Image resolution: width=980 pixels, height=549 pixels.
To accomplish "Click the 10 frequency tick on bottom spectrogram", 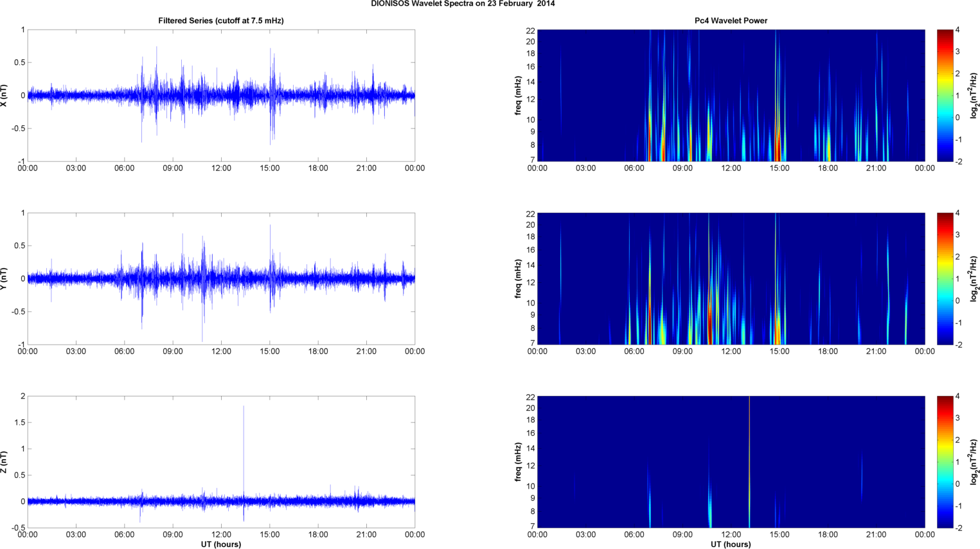I will coord(531,487).
